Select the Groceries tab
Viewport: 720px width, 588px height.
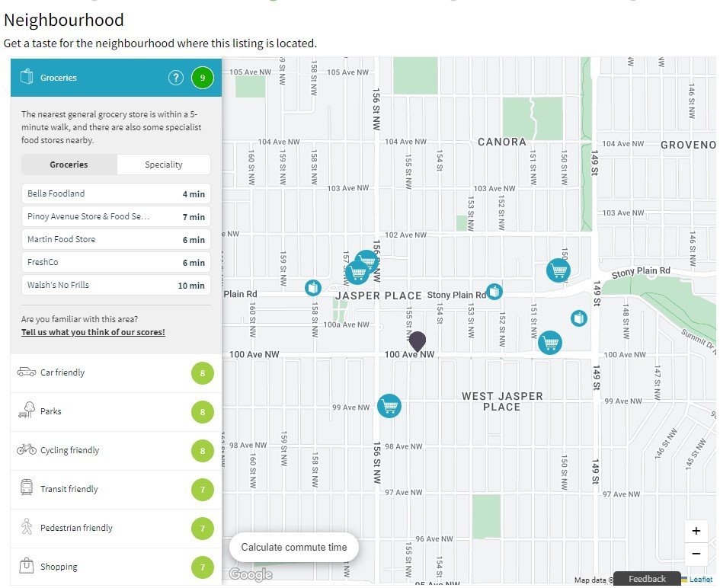point(69,165)
